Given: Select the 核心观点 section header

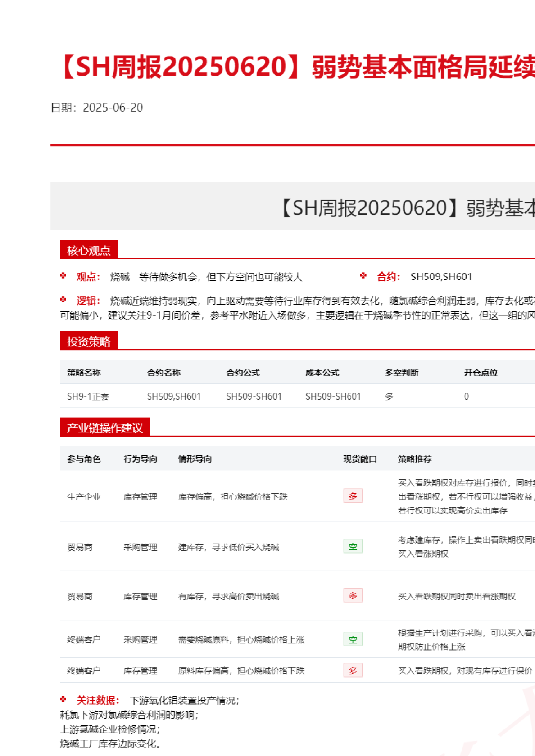Looking at the screenshot, I should (89, 250).
